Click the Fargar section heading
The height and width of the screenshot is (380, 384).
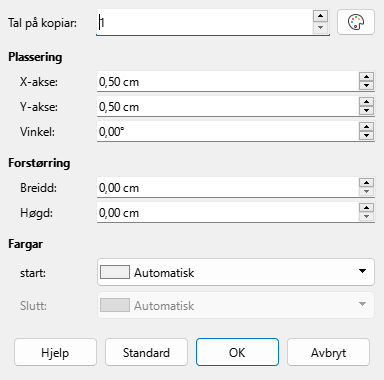(x=25, y=244)
